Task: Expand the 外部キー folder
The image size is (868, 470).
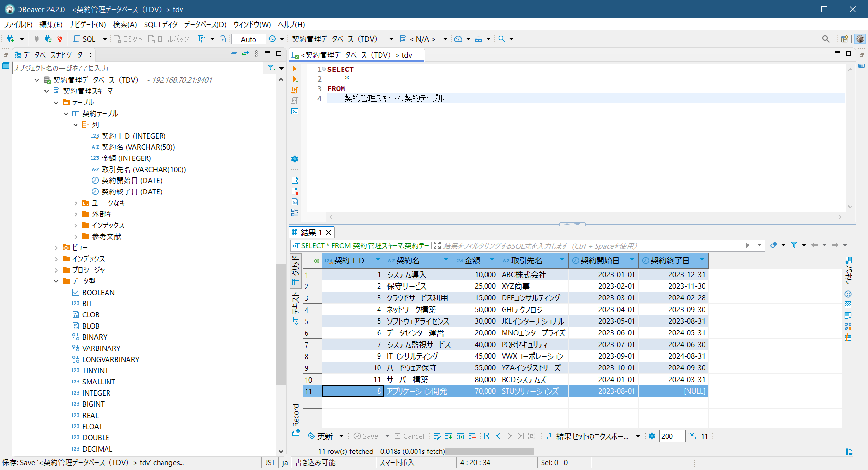Action: pos(76,214)
